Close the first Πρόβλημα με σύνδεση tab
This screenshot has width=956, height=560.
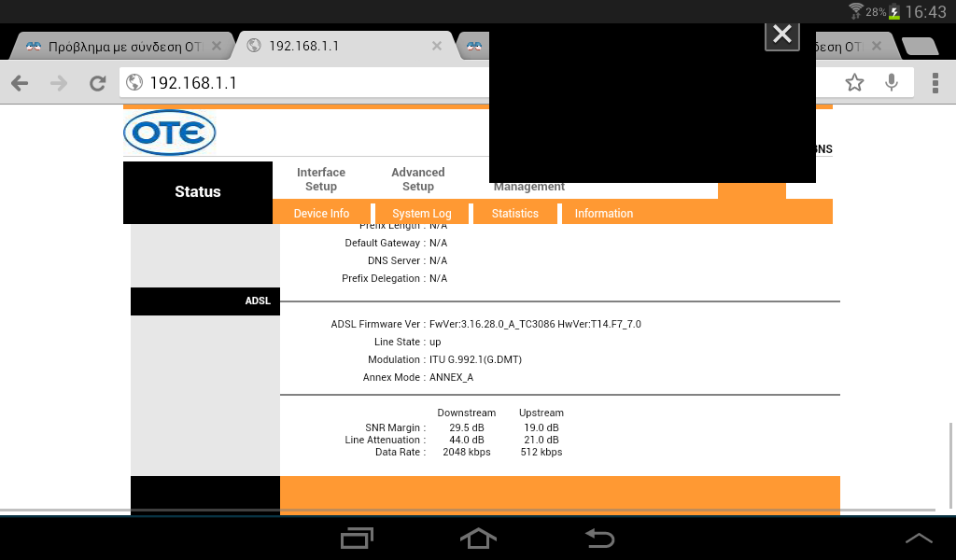click(216, 46)
